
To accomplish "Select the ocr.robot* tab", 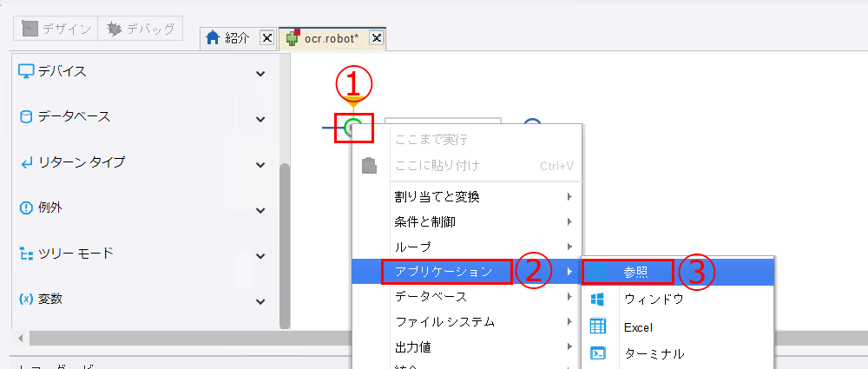I will click(x=332, y=38).
